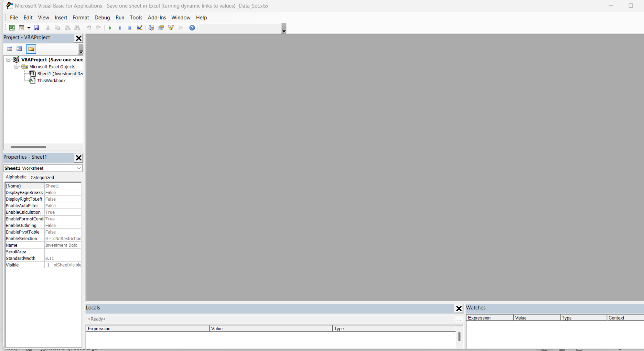Viewport: 644px width, 351px height.
Task: Click the Copy icon in the toolbar
Action: click(x=58, y=28)
